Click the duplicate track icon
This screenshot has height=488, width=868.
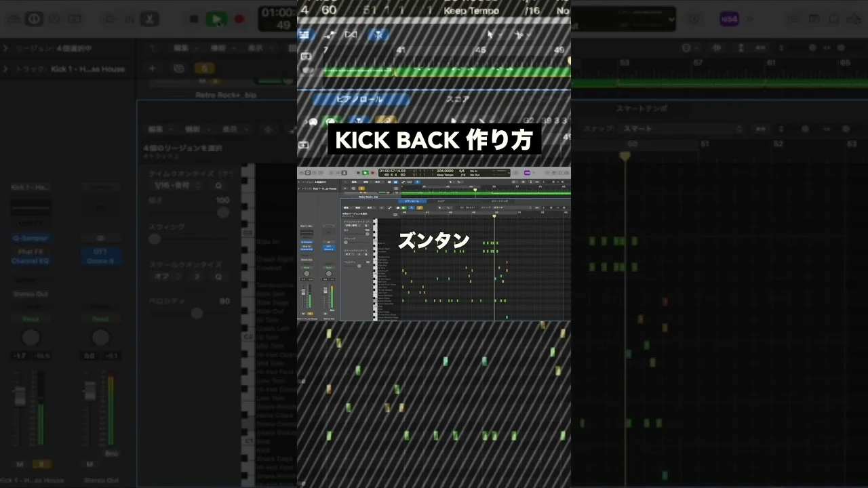tap(178, 68)
